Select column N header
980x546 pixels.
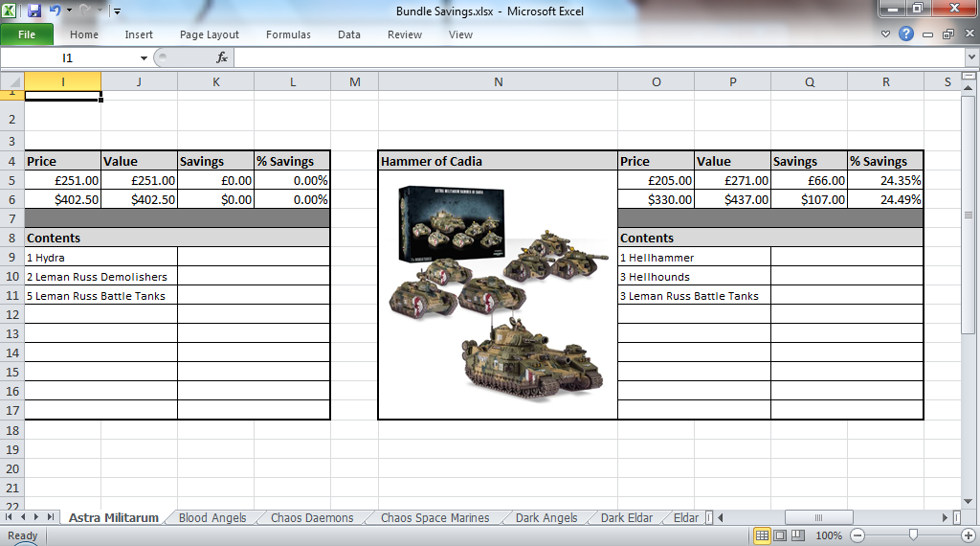tap(498, 82)
